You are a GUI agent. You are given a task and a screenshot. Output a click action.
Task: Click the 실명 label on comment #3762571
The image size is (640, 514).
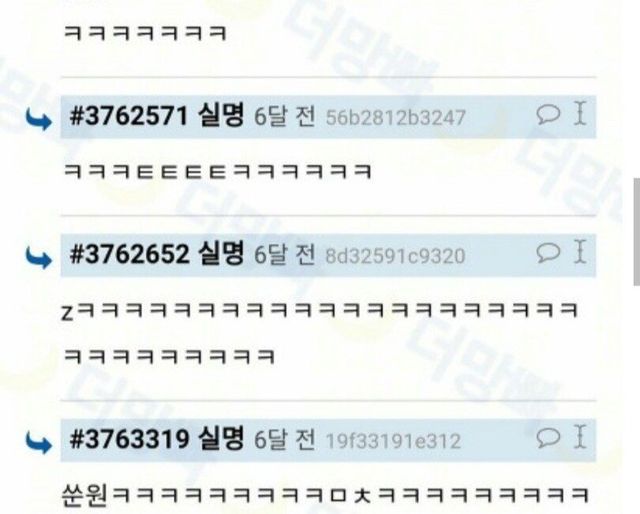pyautogui.click(x=221, y=115)
